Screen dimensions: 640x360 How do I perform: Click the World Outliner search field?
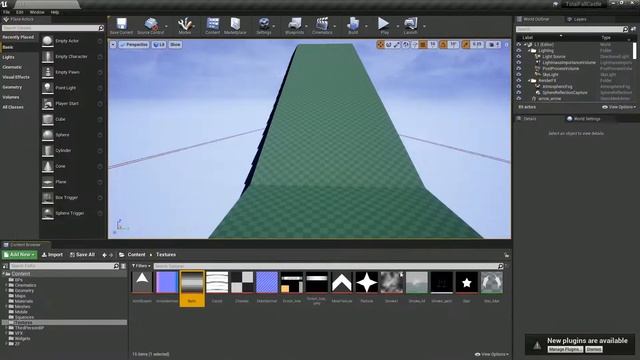(571, 29)
